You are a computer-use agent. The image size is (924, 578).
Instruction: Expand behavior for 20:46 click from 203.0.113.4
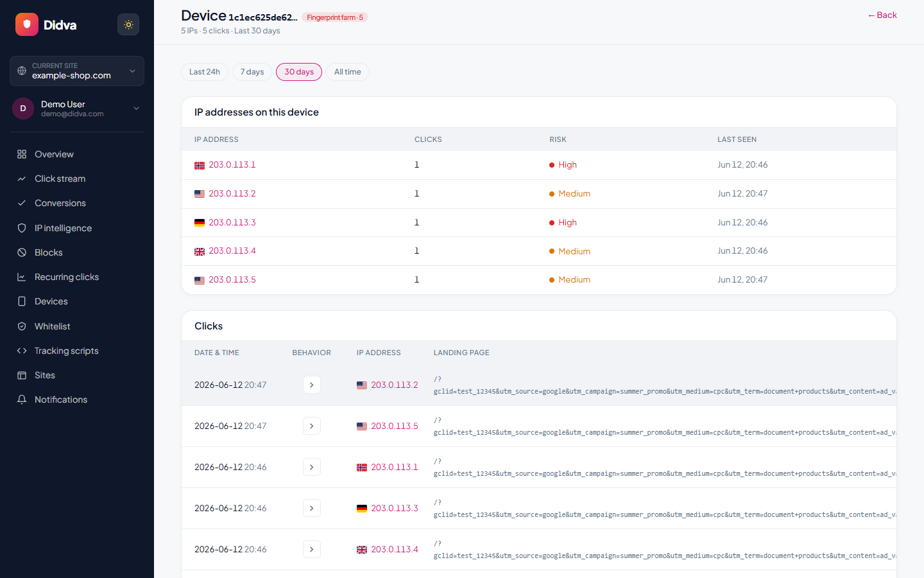pos(312,549)
